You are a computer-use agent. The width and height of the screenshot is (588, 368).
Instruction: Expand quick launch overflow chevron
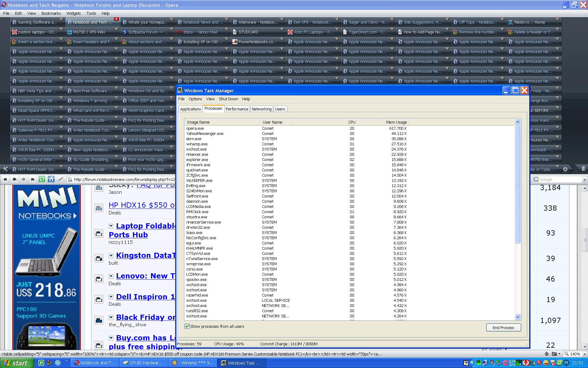click(x=66, y=361)
